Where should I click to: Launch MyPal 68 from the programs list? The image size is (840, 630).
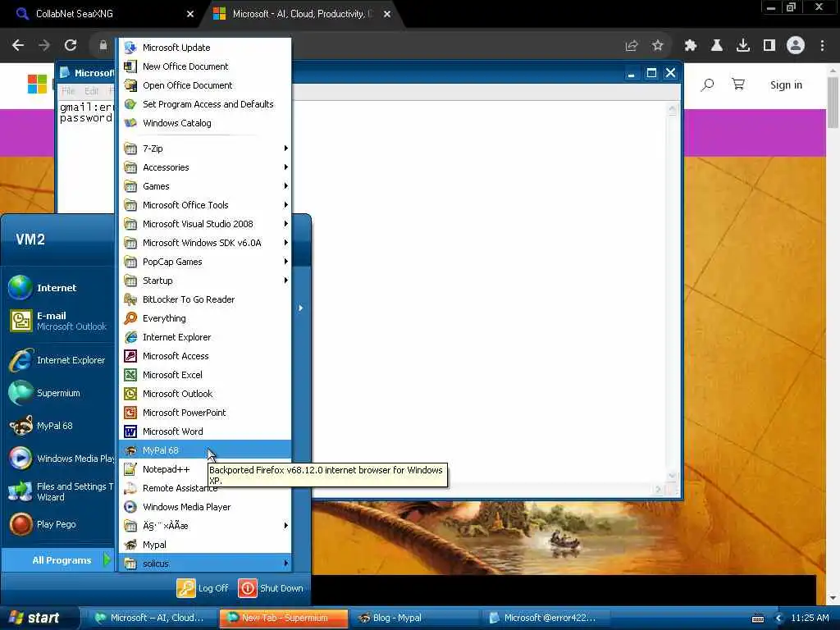click(x=204, y=450)
